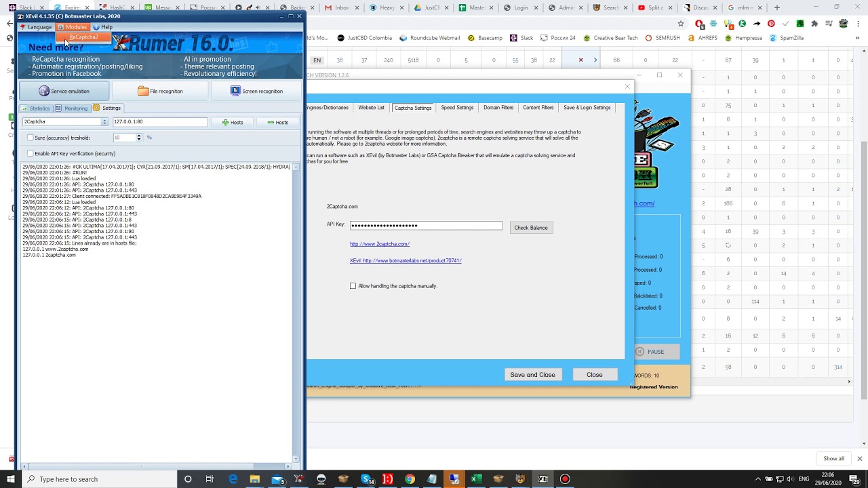The height and width of the screenshot is (488, 868).
Task: Click the API Key password field
Action: [x=426, y=226]
